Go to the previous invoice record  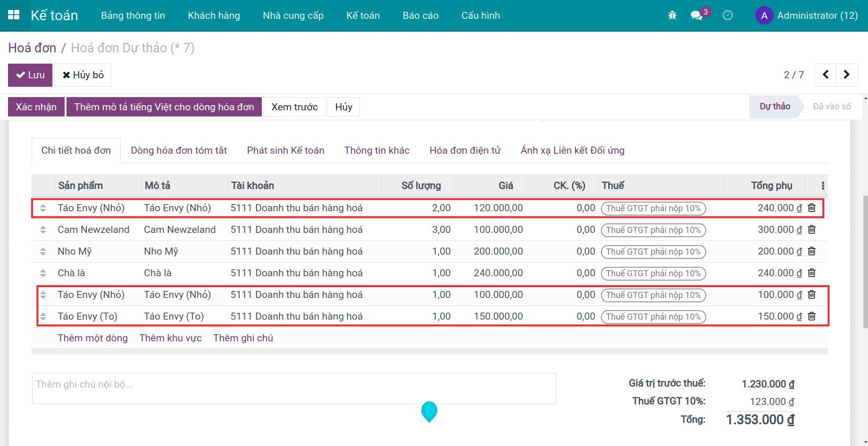point(826,75)
